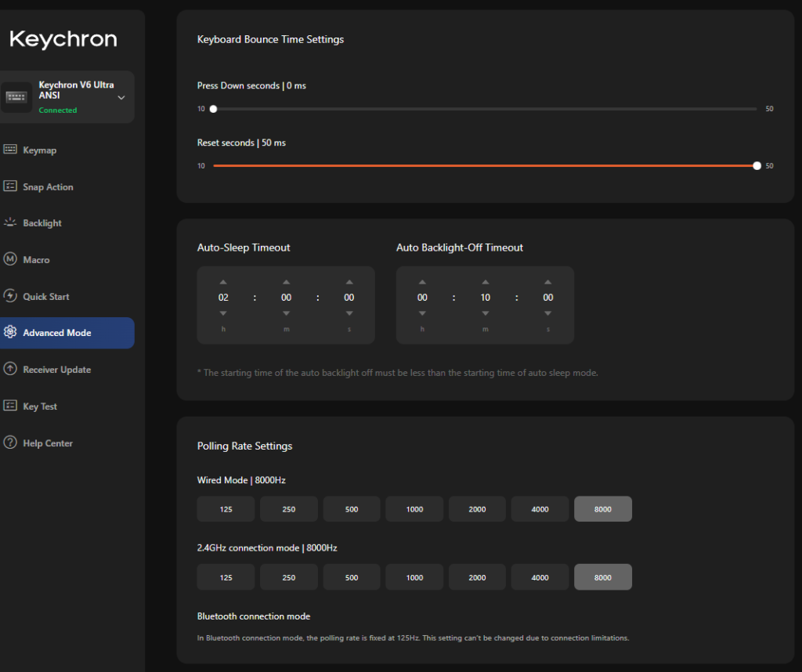This screenshot has height=672, width=802.
Task: Click the Snap Action sidebar icon
Action: coord(10,186)
